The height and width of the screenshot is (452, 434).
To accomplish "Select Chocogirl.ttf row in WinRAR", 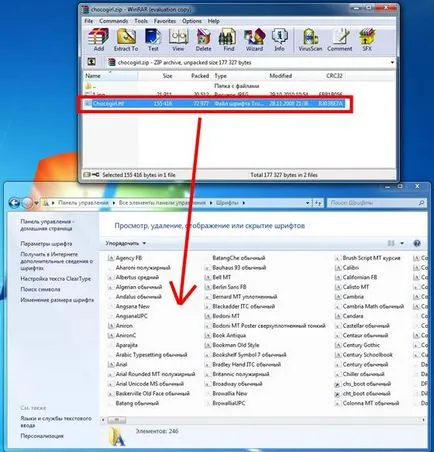I will pos(215,104).
